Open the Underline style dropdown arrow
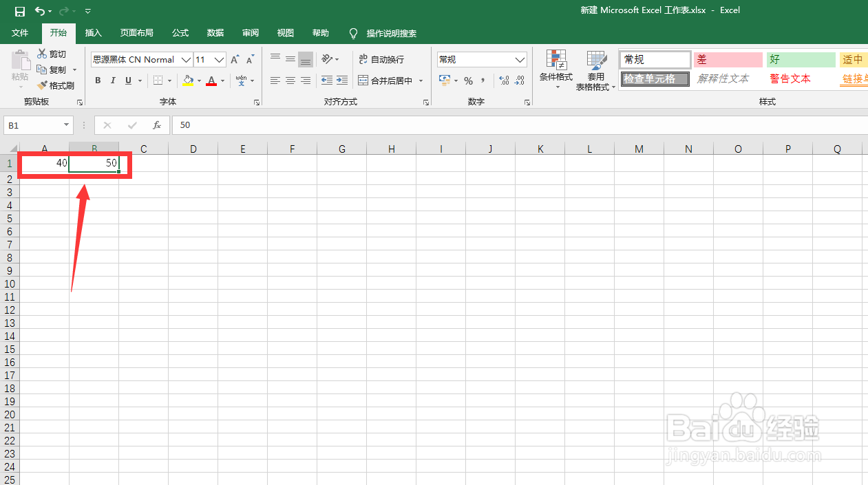Viewport: 868px width, 485px height. point(140,81)
